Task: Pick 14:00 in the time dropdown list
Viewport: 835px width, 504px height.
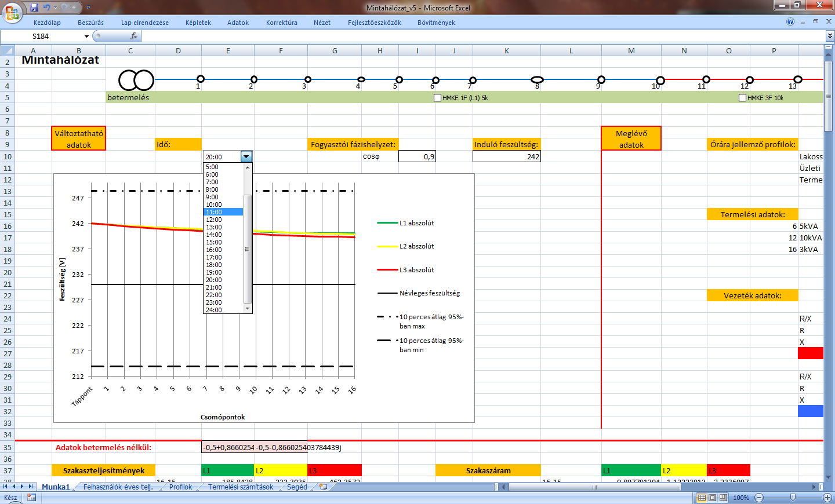Action: pos(223,235)
